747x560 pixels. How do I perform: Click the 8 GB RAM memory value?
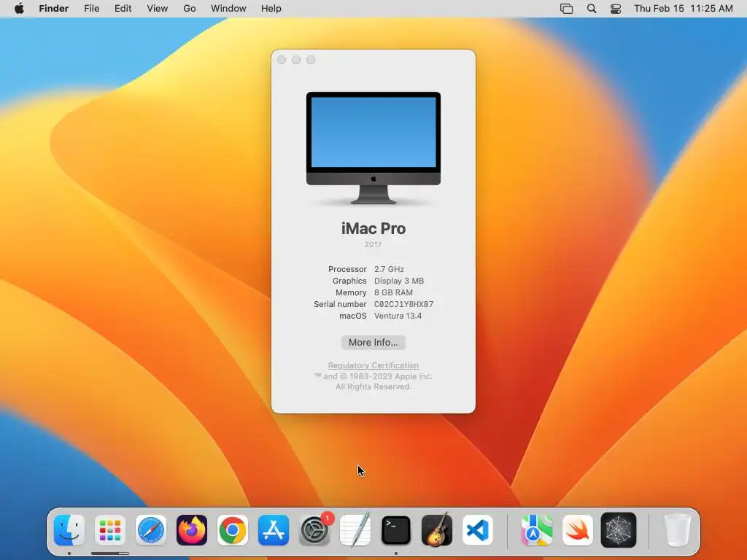393,292
